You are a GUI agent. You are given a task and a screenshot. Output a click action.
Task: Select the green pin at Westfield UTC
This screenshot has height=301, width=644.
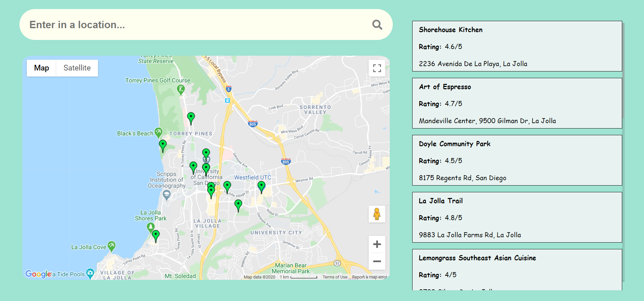pos(261,187)
